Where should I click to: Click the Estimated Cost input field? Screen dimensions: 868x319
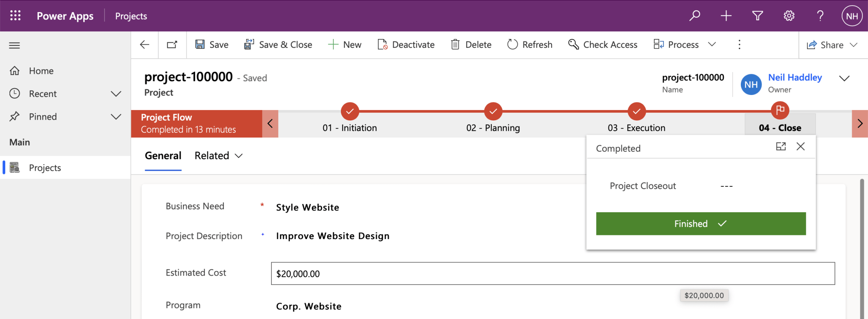point(553,274)
